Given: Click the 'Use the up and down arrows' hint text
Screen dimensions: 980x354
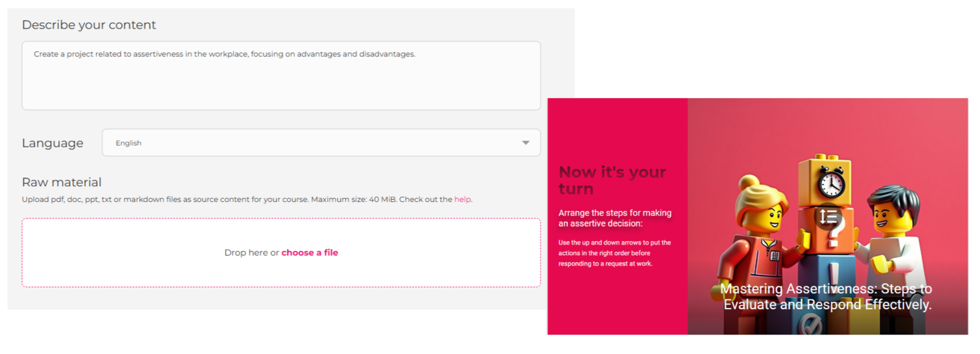Looking at the screenshot, I should coord(614,253).
